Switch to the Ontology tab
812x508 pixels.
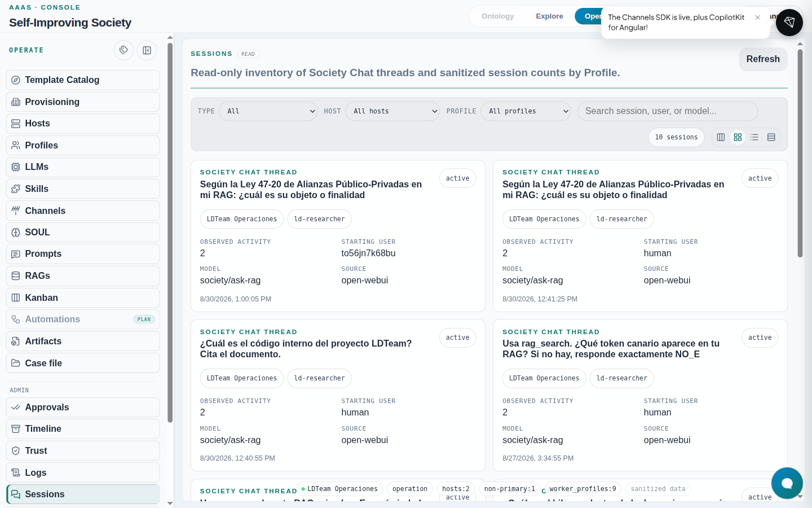tap(498, 16)
